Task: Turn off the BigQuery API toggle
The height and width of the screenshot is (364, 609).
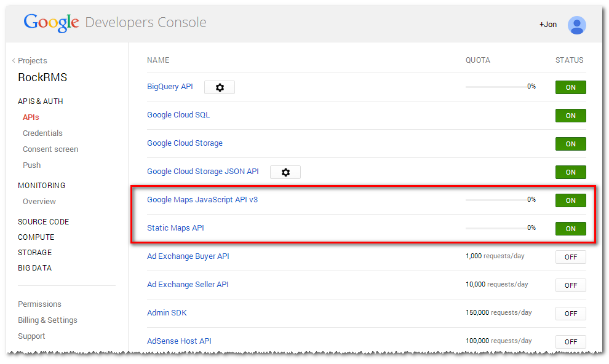Action: tap(570, 87)
